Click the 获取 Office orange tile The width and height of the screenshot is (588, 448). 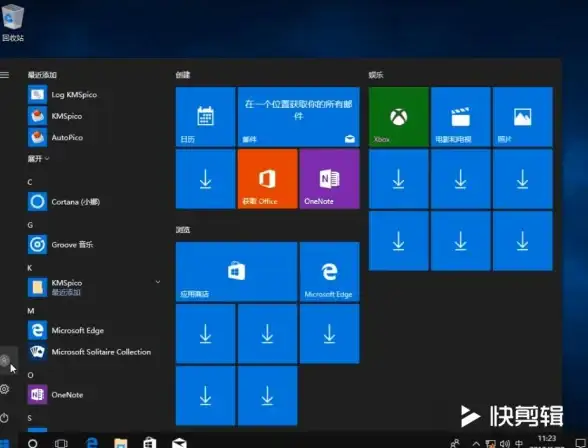[x=267, y=179]
